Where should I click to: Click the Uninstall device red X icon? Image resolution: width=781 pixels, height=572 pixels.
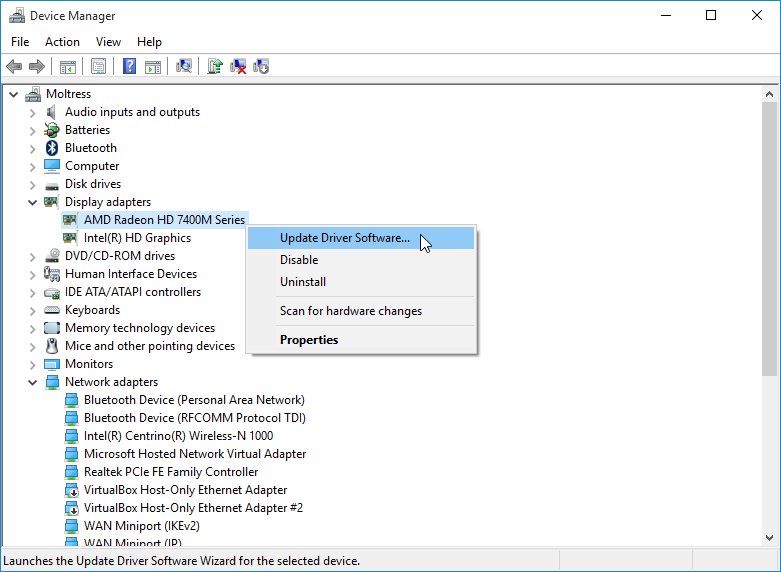[x=238, y=66]
